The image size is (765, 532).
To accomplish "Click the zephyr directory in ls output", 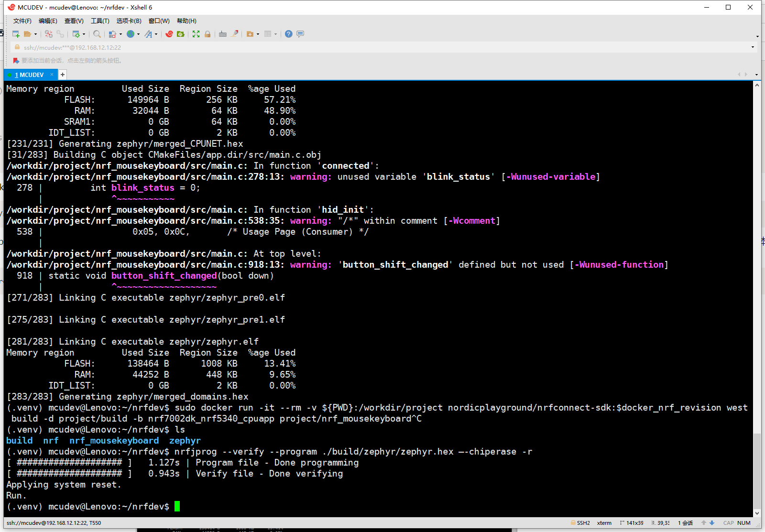I will tap(185, 441).
